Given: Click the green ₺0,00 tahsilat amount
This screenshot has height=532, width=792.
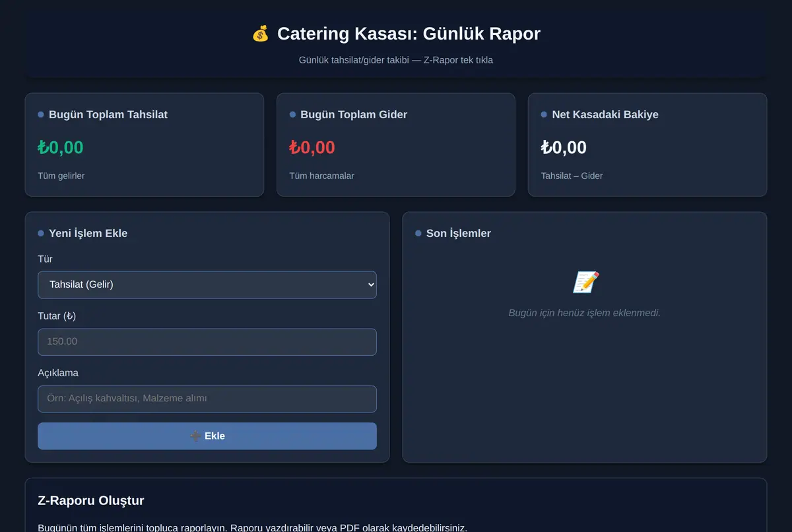Looking at the screenshot, I should click(61, 147).
